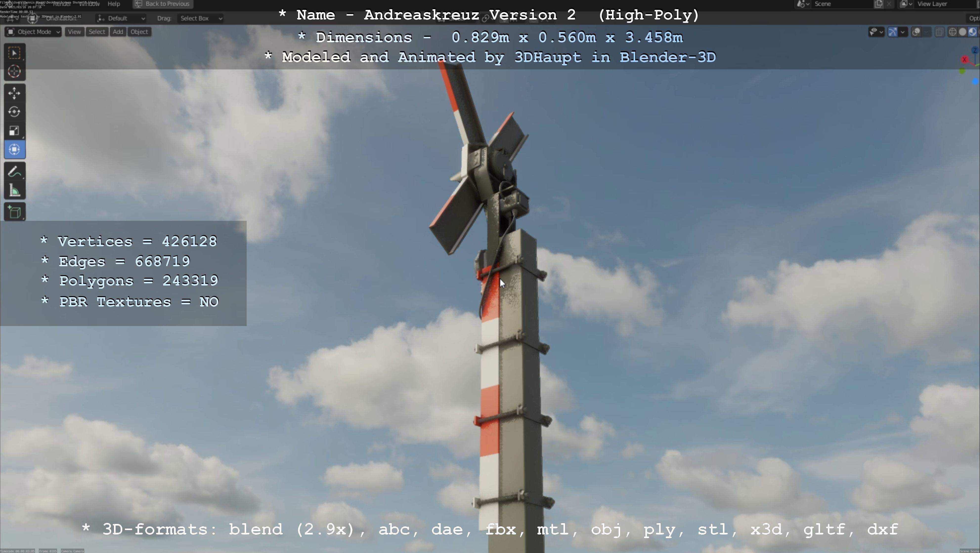Select the Move tool
This screenshot has height=553, width=980.
point(14,93)
